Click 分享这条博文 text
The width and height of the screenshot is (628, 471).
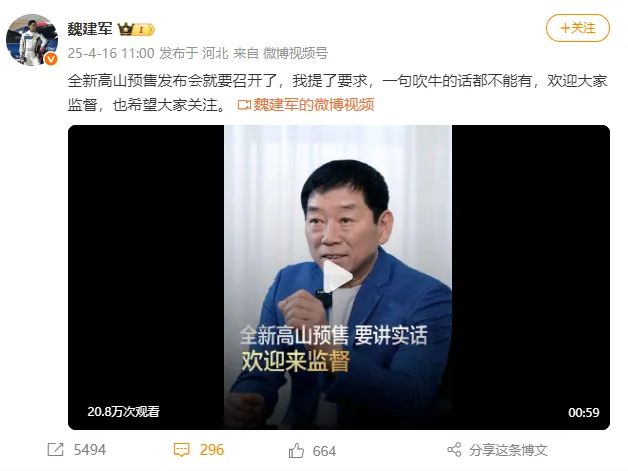pyautogui.click(x=508, y=450)
